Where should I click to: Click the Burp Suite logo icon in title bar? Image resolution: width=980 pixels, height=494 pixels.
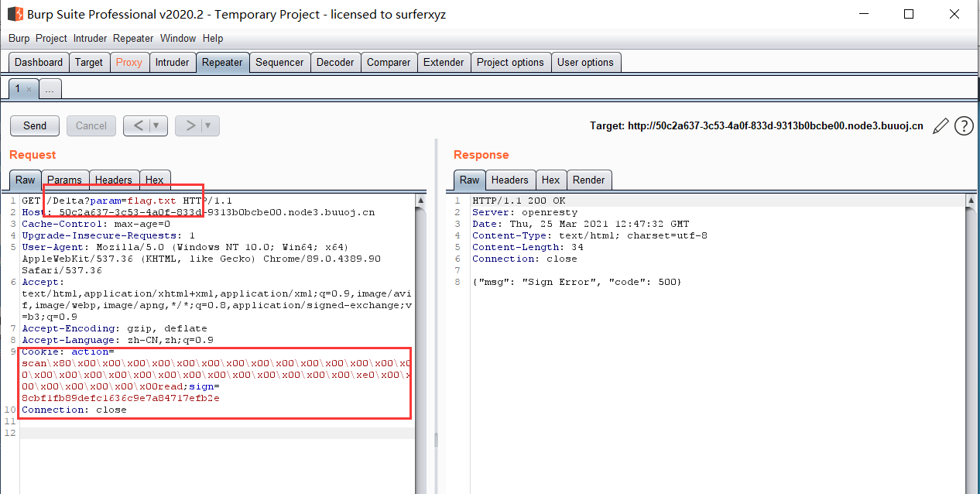14,14
